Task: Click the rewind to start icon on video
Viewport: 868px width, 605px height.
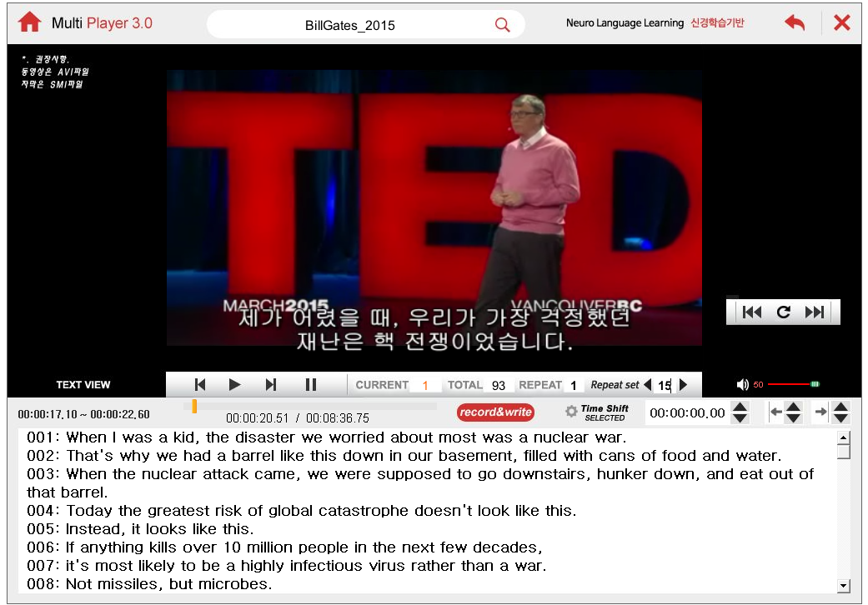Action: pos(751,312)
